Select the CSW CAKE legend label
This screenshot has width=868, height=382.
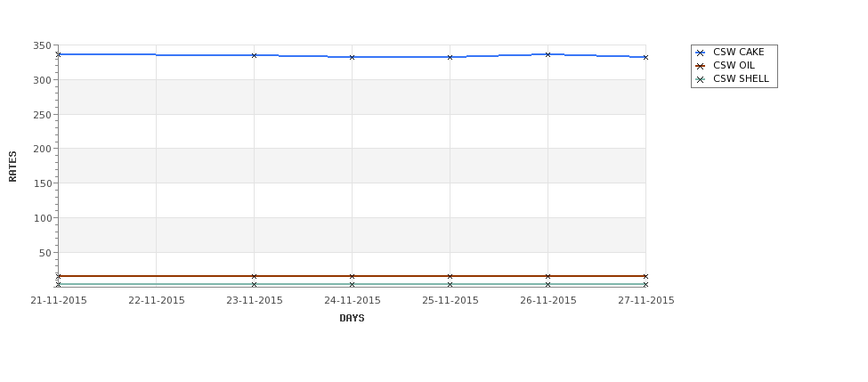[738, 52]
